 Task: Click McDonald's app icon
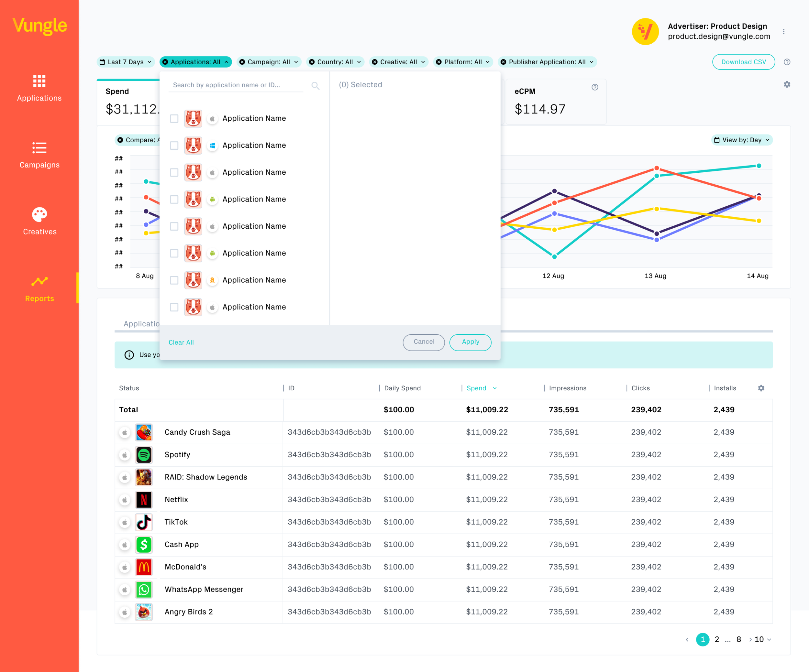144,567
